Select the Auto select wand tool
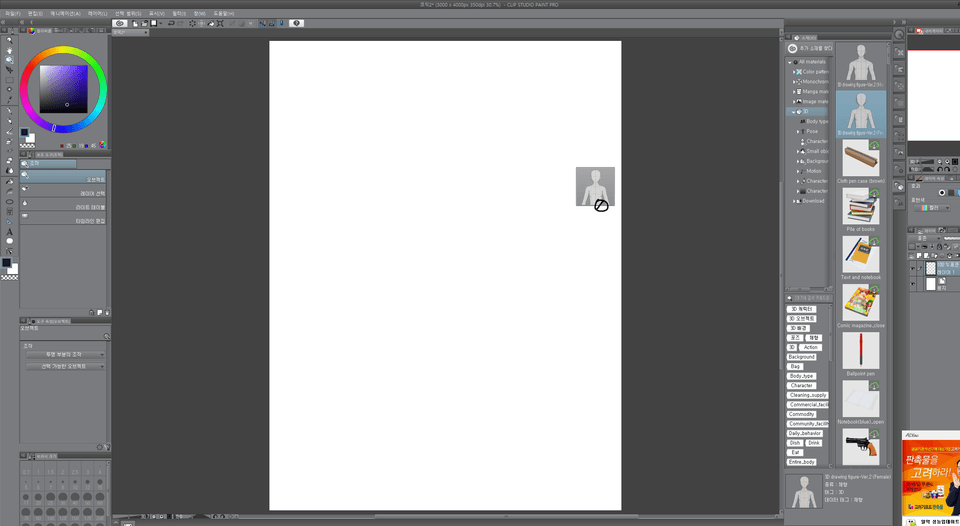 point(9,89)
